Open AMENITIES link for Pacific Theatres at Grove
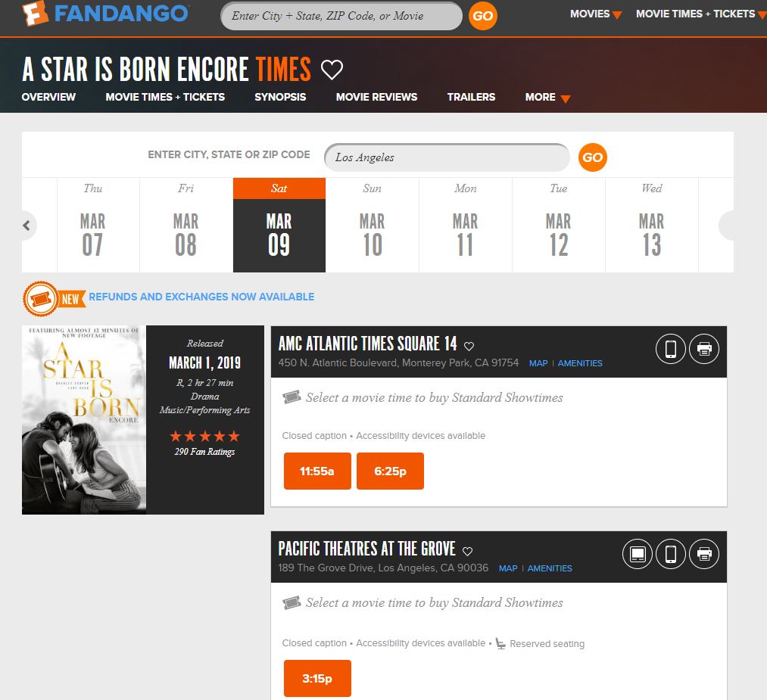This screenshot has height=700, width=767. pyautogui.click(x=550, y=568)
